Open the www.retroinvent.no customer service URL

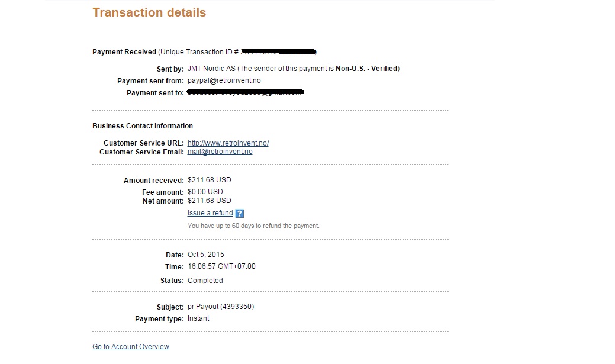coord(228,143)
